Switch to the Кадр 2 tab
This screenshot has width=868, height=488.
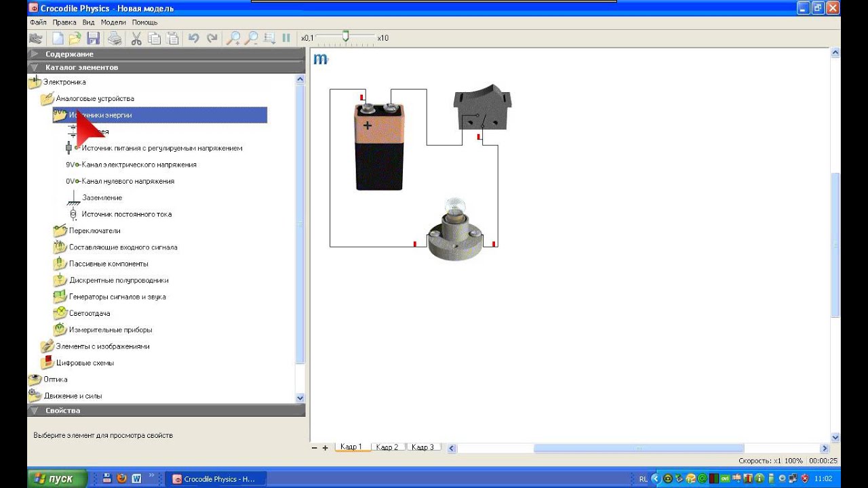click(387, 447)
